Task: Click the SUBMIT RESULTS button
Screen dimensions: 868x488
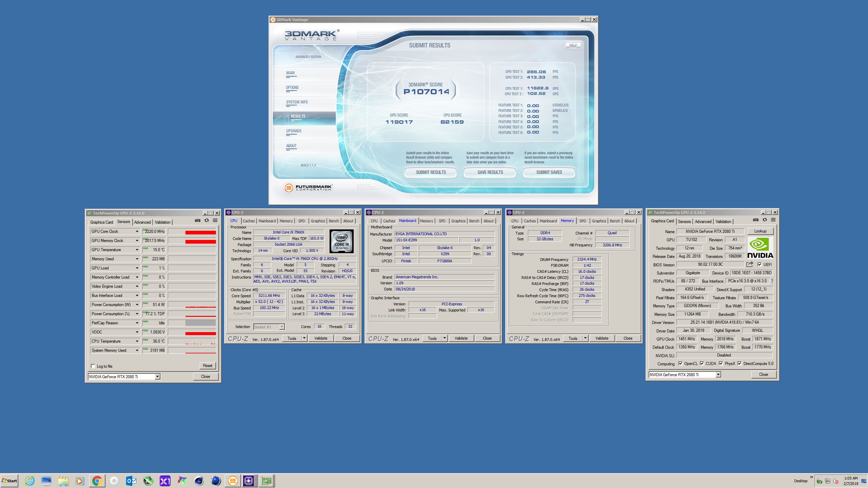Action: (431, 172)
